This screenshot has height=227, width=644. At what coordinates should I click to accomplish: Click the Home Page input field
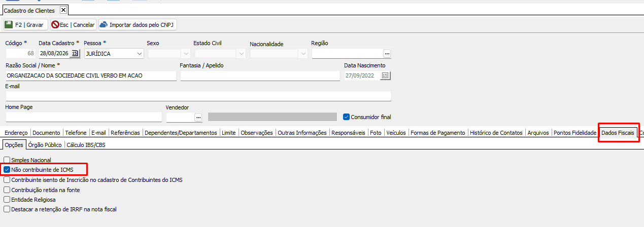(84, 117)
